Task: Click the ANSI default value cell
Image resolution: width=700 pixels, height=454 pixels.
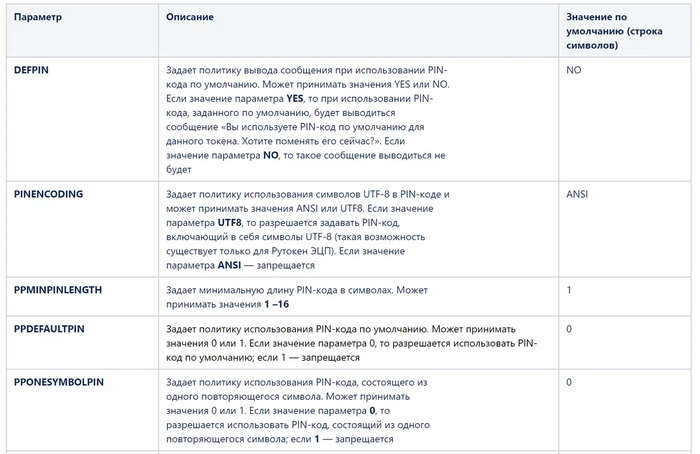Action: (577, 193)
